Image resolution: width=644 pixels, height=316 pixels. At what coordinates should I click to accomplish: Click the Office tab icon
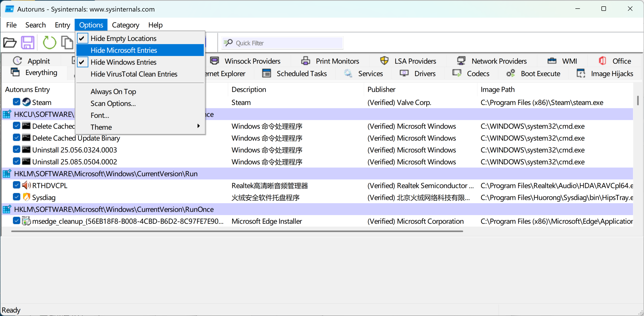[603, 61]
